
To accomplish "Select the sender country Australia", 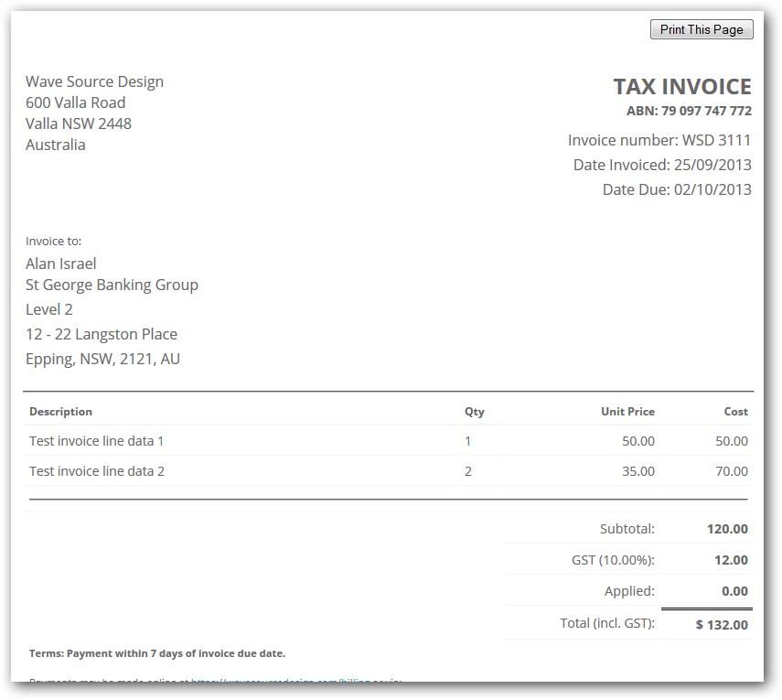I will coord(56,145).
